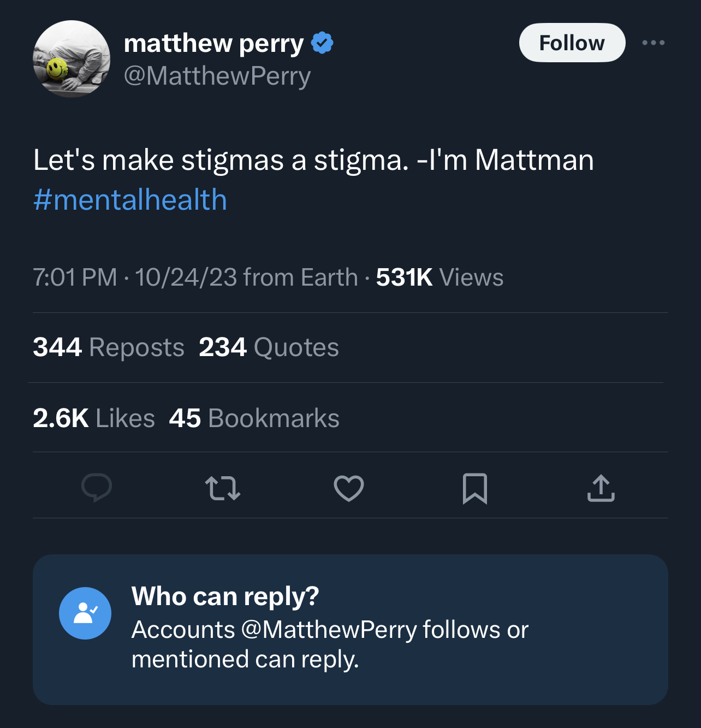The height and width of the screenshot is (728, 701).
Task: Click the Who can reply person icon
Action: point(85,613)
